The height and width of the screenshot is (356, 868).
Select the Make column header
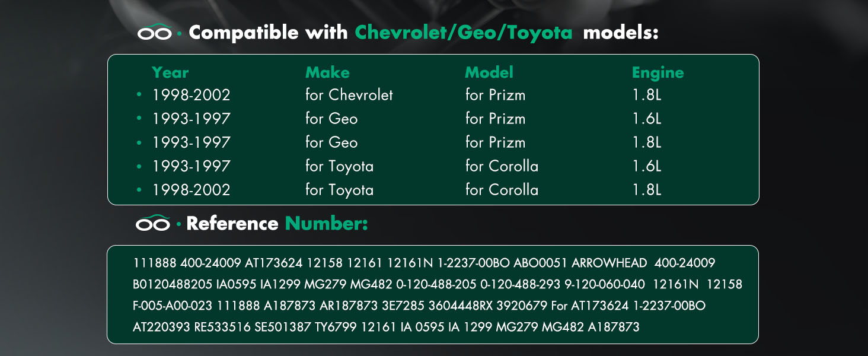[x=327, y=72]
